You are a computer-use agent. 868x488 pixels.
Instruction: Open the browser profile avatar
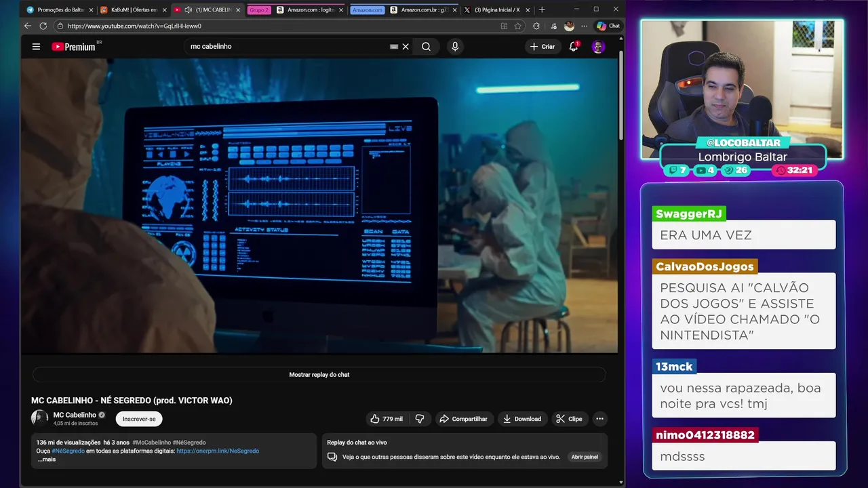(x=569, y=26)
